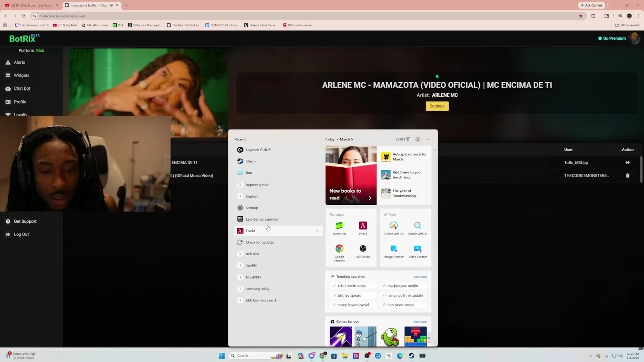Select 'samsung utility' recent search

point(278,289)
